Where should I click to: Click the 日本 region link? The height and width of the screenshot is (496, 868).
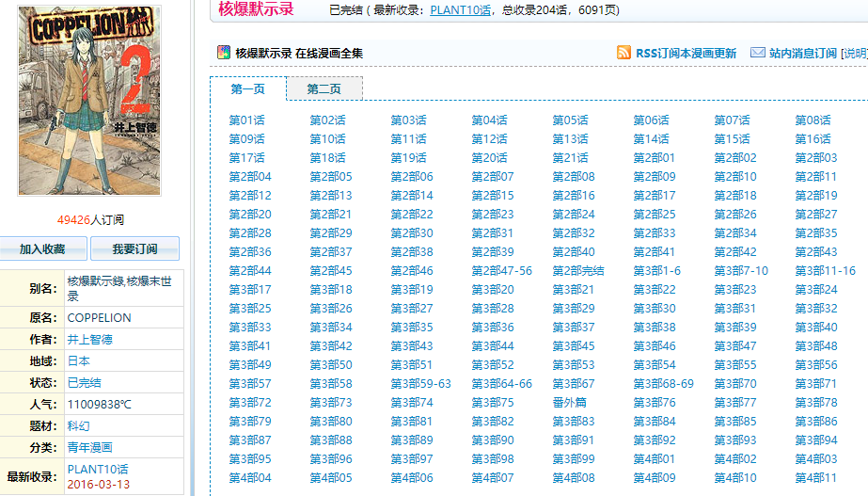79,361
